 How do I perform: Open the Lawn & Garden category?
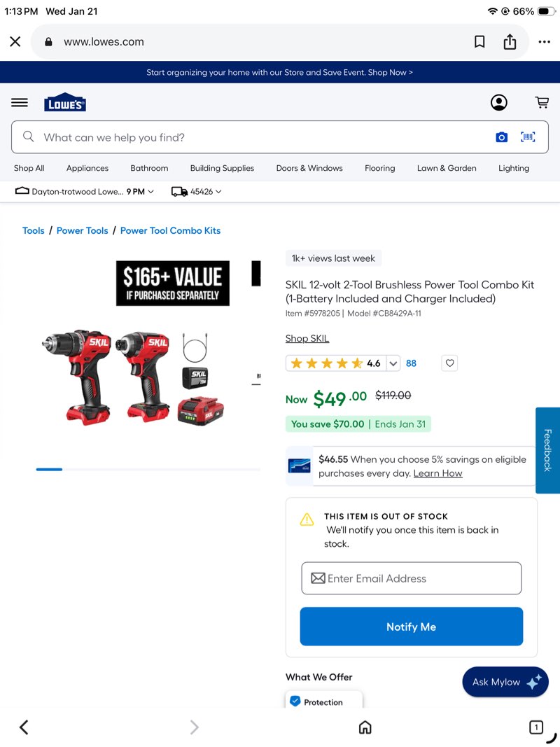click(447, 168)
